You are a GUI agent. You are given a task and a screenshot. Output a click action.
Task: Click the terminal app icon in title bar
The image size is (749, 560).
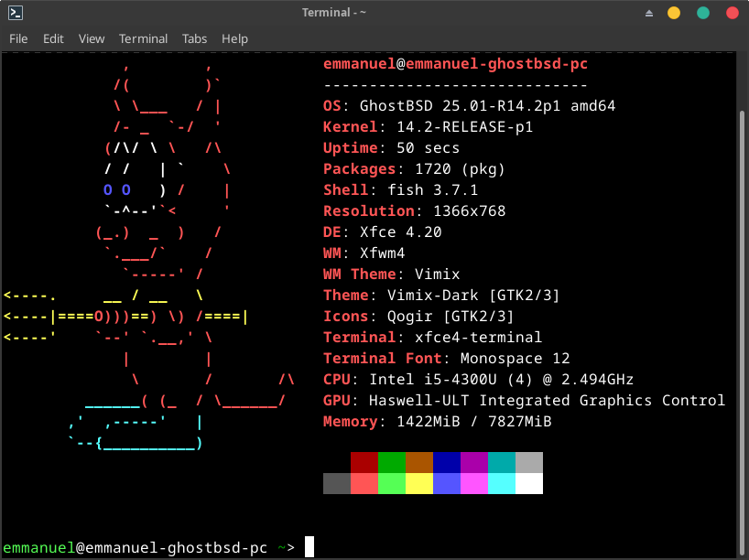[x=16, y=13]
